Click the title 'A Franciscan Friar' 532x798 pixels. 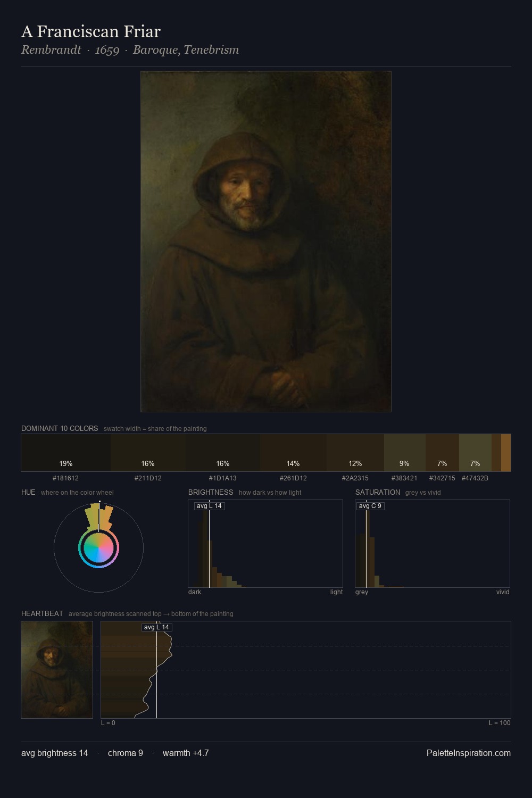click(91, 31)
